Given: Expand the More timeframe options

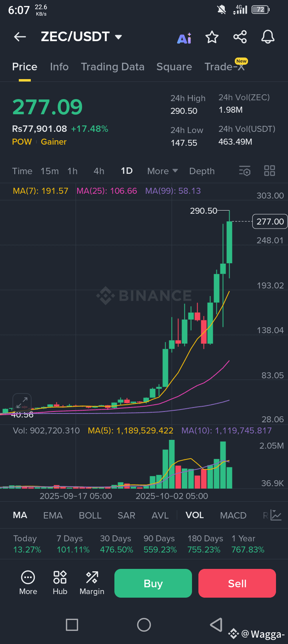Looking at the screenshot, I should (x=162, y=171).
